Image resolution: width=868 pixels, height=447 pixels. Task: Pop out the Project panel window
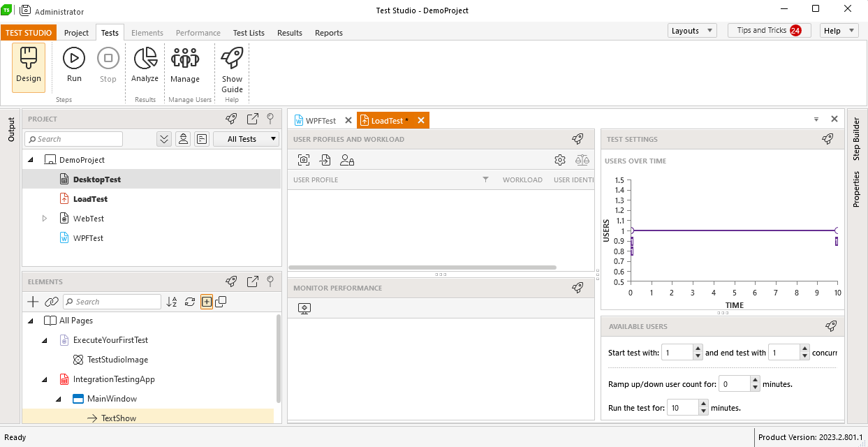[253, 119]
